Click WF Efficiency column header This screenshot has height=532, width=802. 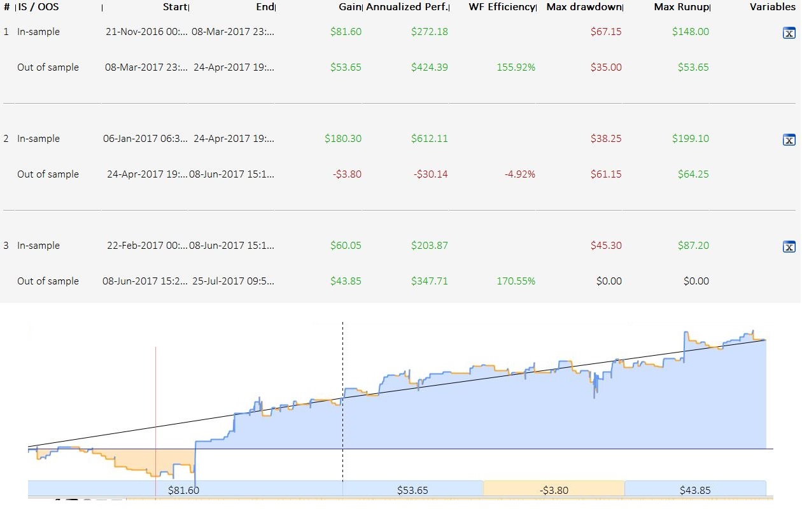click(502, 7)
